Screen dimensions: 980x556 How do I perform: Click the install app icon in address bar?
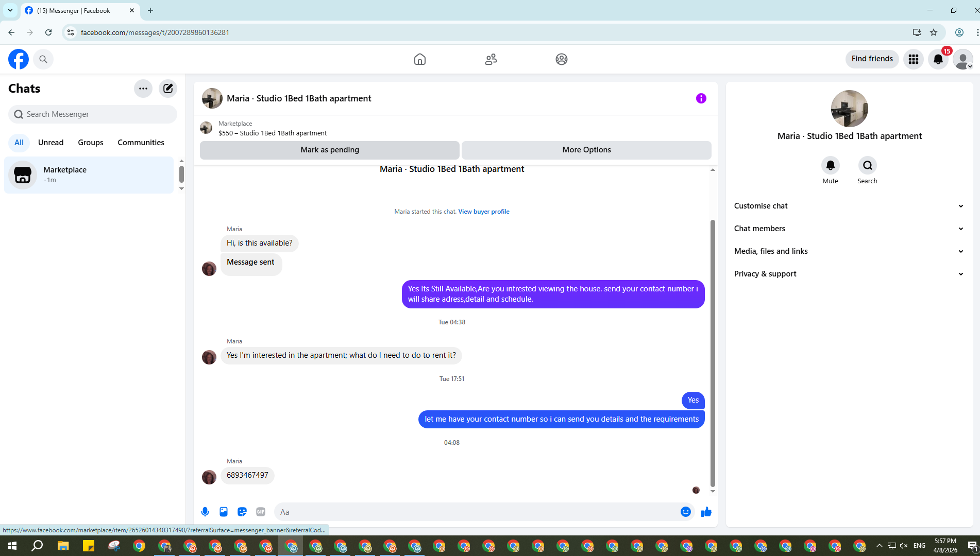[x=917, y=32]
